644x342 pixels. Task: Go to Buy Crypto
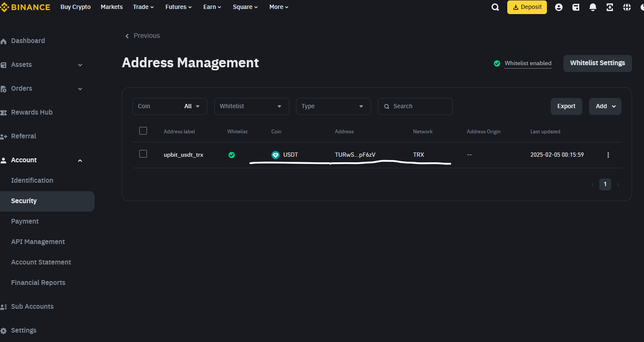pos(75,7)
